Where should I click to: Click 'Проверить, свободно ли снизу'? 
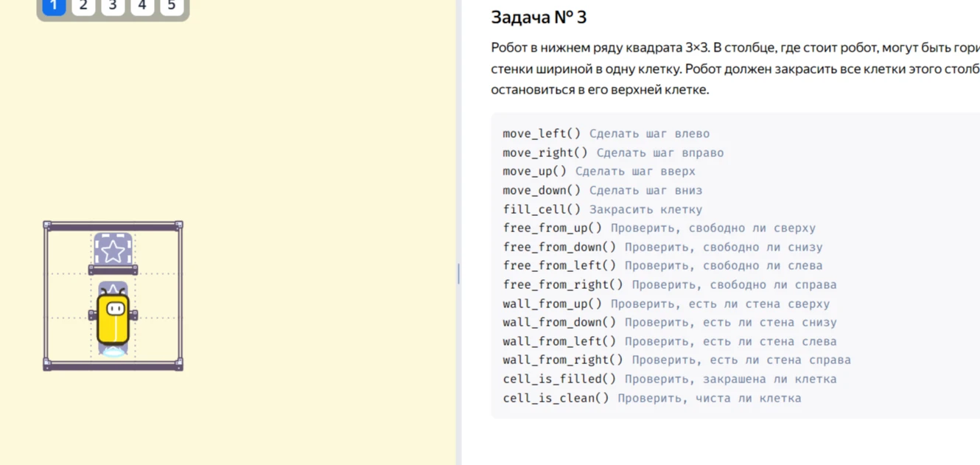pos(724,247)
